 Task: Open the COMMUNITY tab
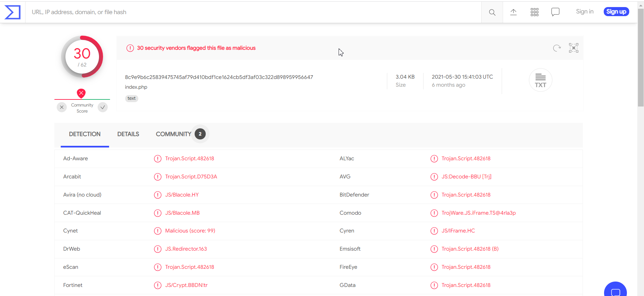click(174, 134)
